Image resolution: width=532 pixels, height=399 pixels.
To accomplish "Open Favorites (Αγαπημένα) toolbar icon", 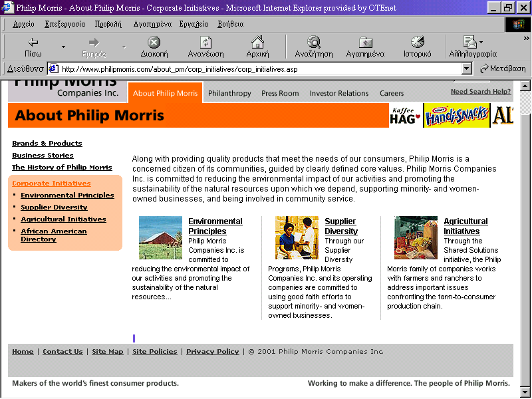I will [x=365, y=43].
